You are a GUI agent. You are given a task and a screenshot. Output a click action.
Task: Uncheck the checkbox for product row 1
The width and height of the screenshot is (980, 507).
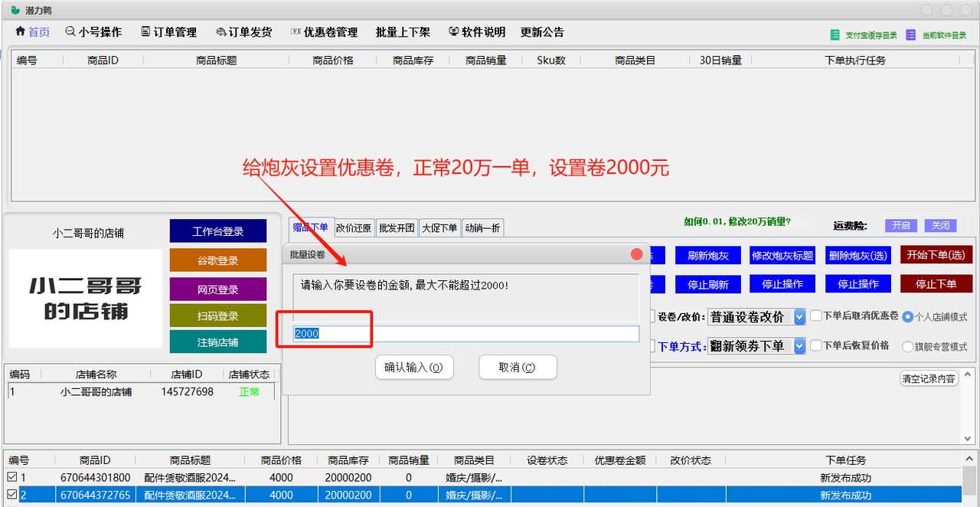(x=11, y=477)
